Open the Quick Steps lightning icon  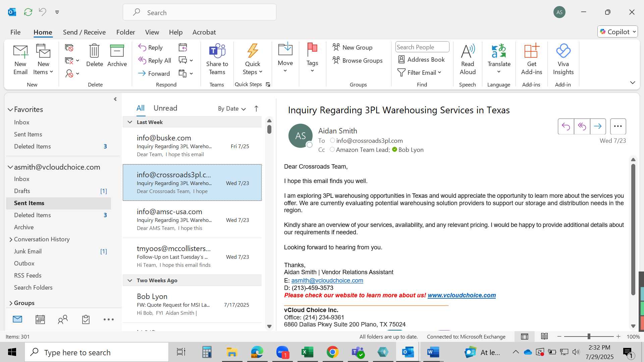coord(253,51)
